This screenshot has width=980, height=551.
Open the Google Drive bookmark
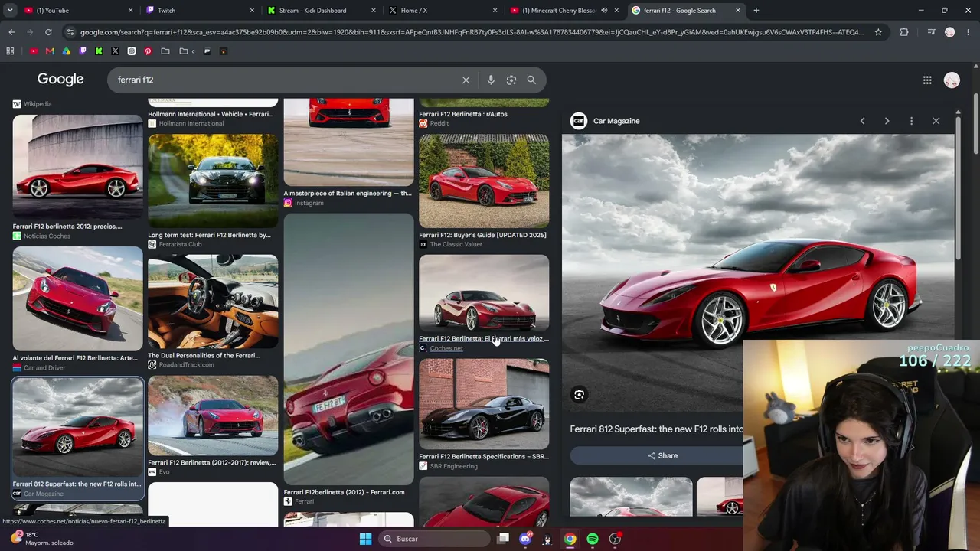[67, 51]
